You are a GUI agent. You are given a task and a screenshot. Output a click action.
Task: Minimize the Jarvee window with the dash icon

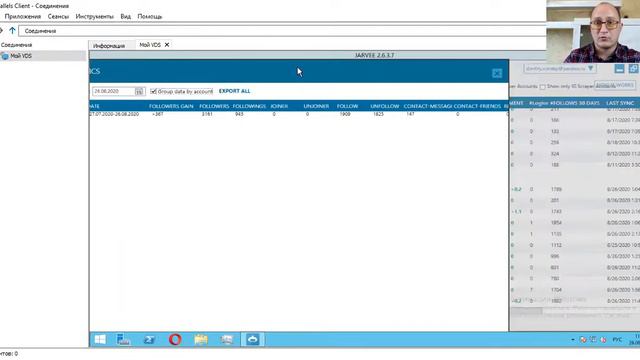pos(619,69)
